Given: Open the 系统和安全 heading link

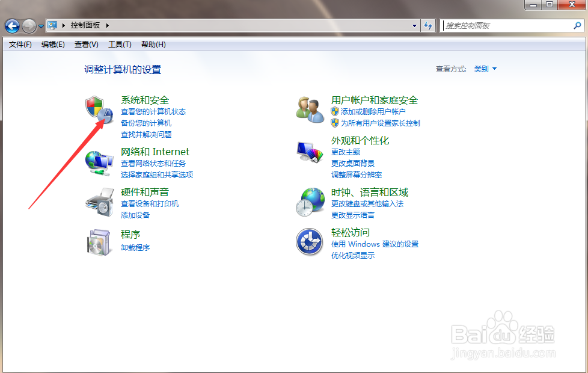Looking at the screenshot, I should pos(145,100).
